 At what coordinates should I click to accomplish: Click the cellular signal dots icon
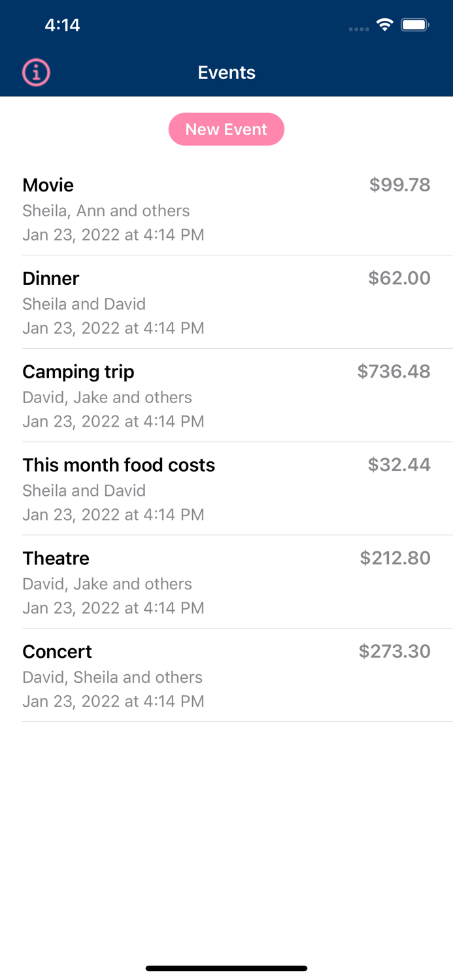(359, 29)
